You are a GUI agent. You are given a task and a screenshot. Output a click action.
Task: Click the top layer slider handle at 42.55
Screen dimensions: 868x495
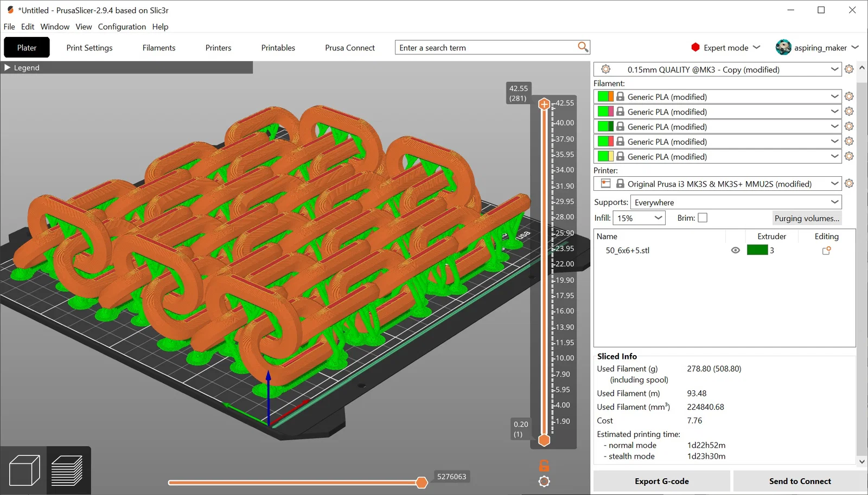coord(544,104)
